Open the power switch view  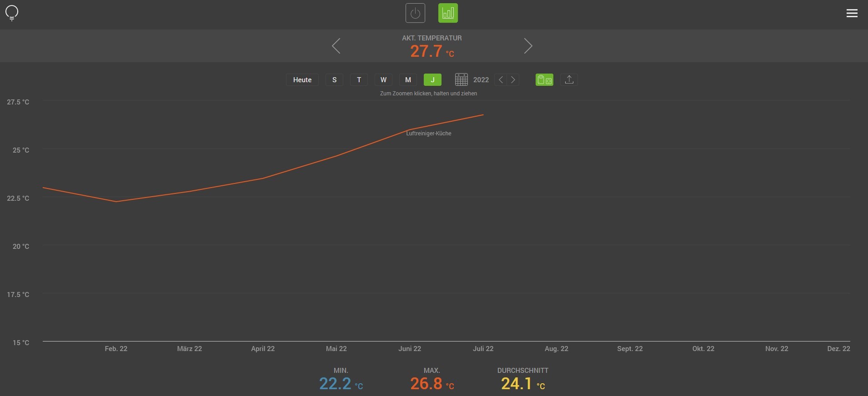point(415,13)
